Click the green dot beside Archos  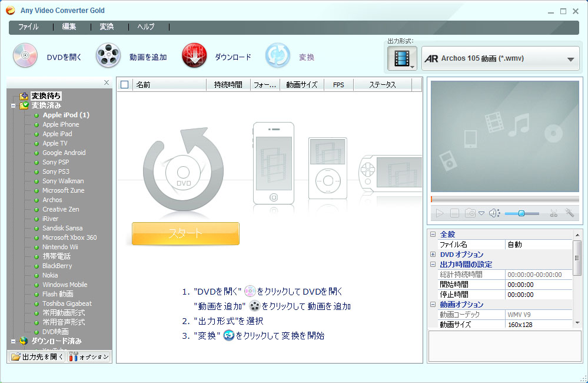[x=36, y=200]
